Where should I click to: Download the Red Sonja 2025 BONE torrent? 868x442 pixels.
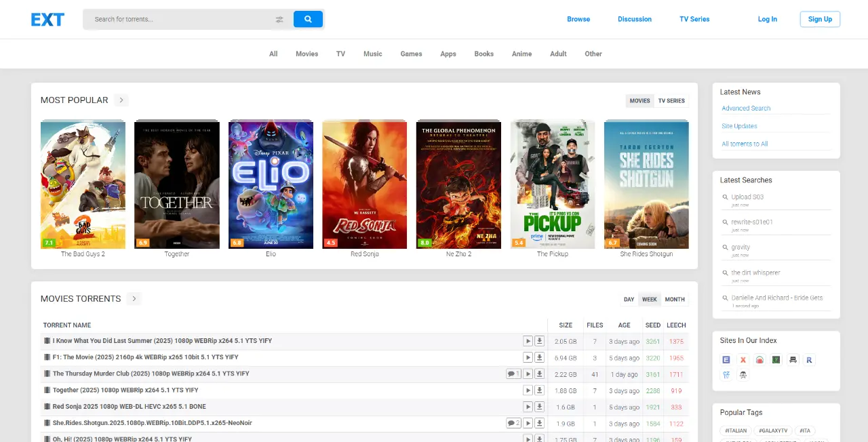(539, 407)
